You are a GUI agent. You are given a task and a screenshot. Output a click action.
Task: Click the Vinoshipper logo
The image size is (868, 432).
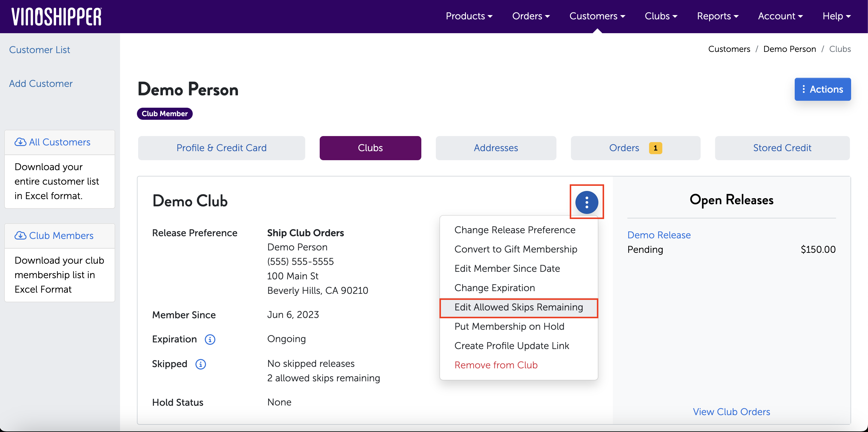pyautogui.click(x=57, y=16)
